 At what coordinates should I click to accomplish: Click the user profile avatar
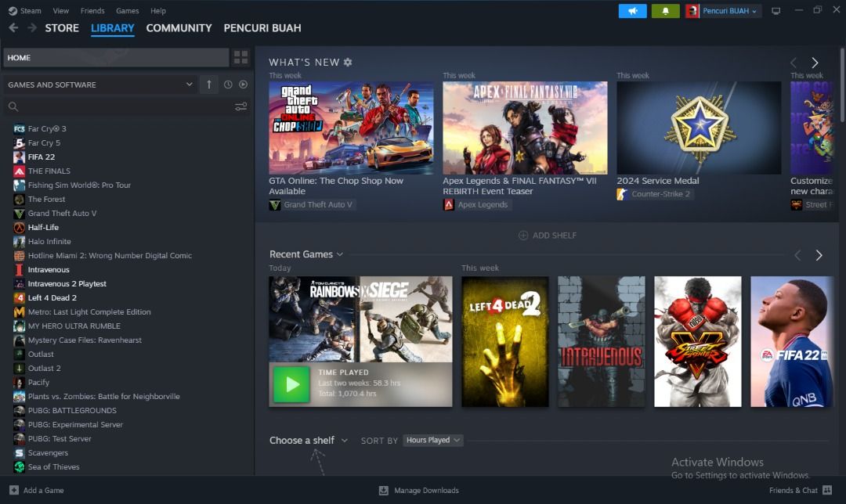[692, 11]
